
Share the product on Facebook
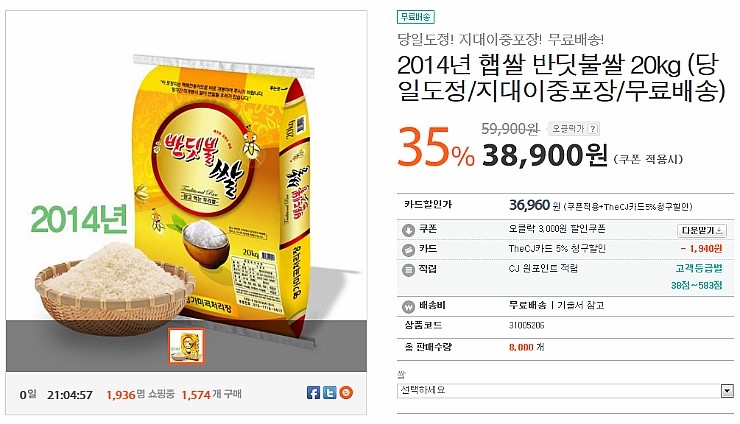click(313, 392)
